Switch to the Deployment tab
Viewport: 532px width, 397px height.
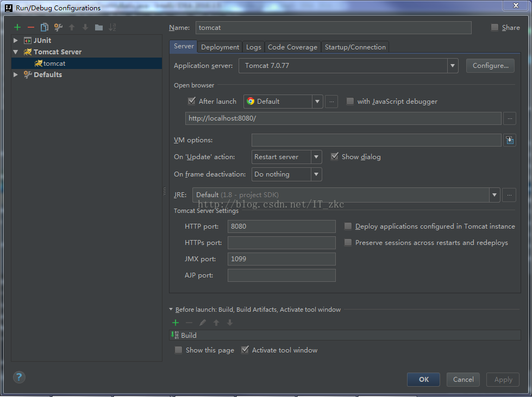click(x=220, y=47)
